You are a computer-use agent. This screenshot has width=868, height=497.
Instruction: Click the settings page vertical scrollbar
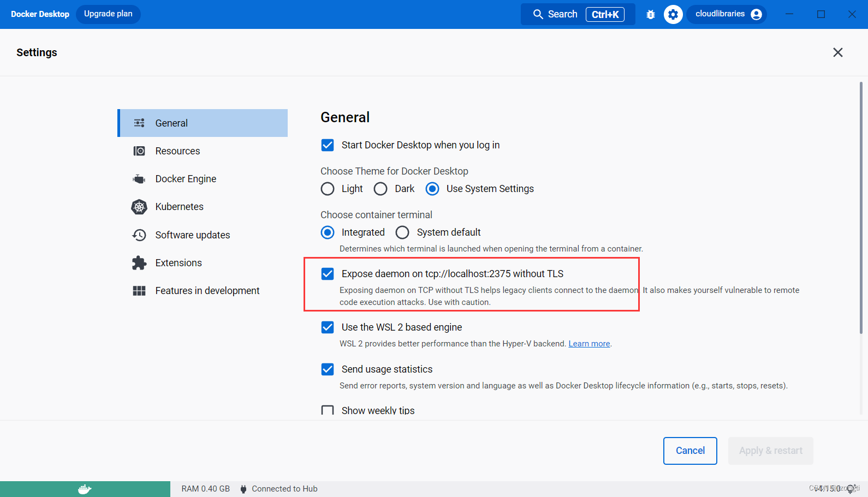pos(861,207)
